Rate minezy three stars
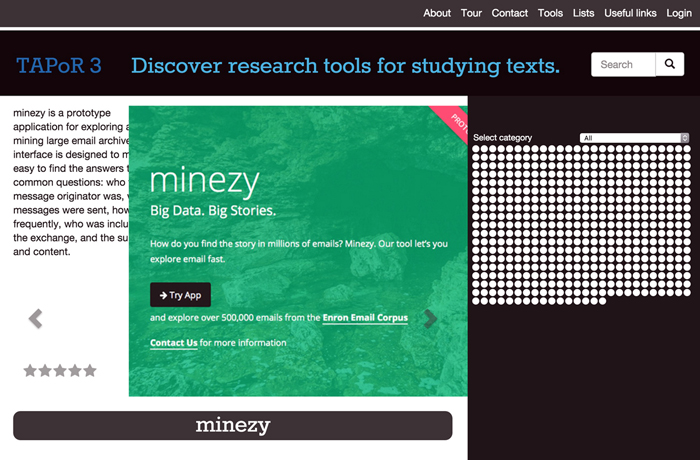 (60, 370)
